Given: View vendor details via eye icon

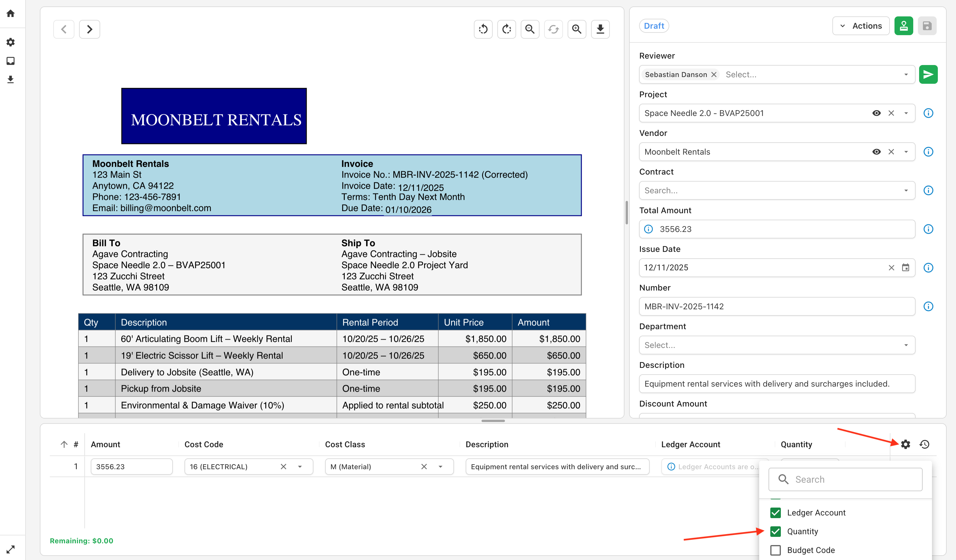Looking at the screenshot, I should [x=876, y=152].
